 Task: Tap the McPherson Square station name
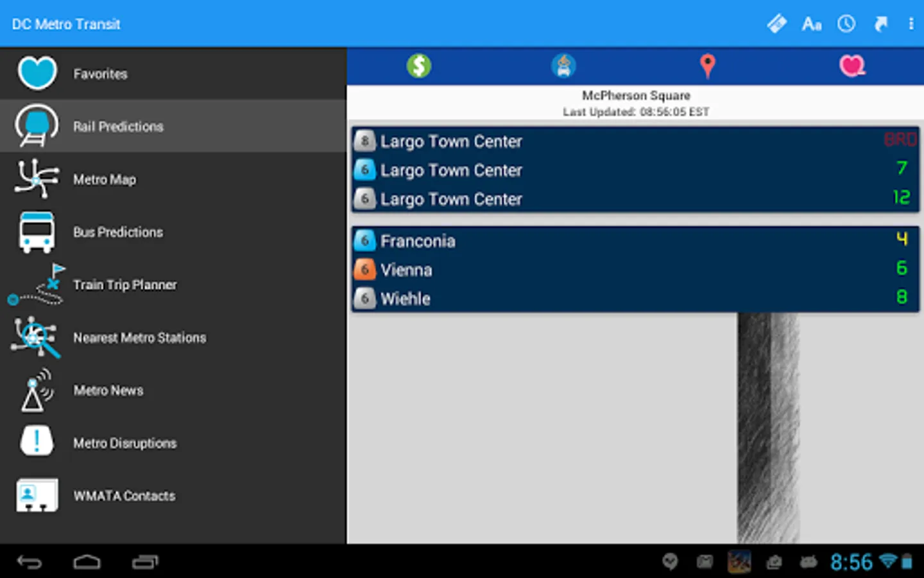pos(636,96)
